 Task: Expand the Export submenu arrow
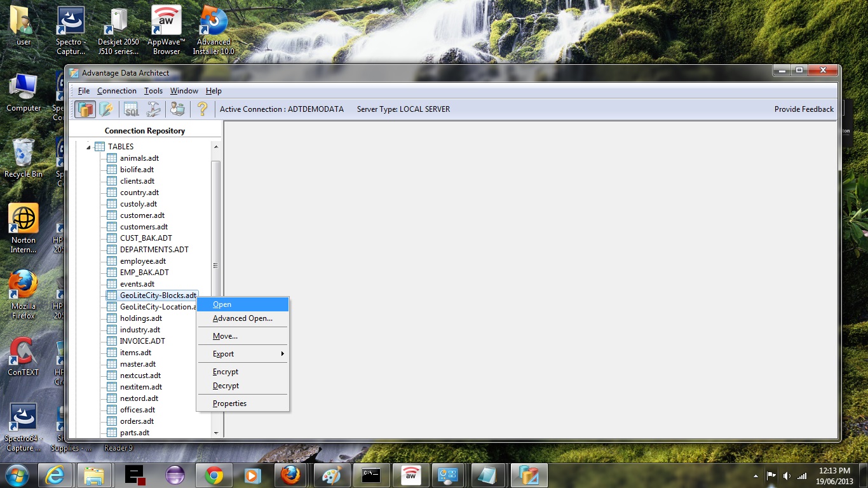[282, 354]
